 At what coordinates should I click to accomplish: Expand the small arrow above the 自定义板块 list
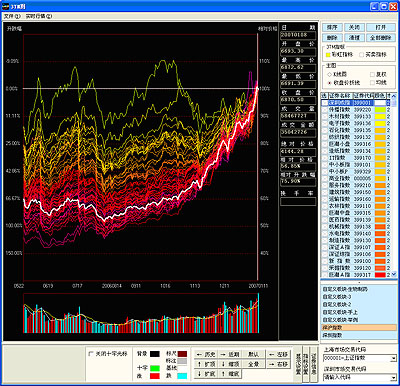359,282
